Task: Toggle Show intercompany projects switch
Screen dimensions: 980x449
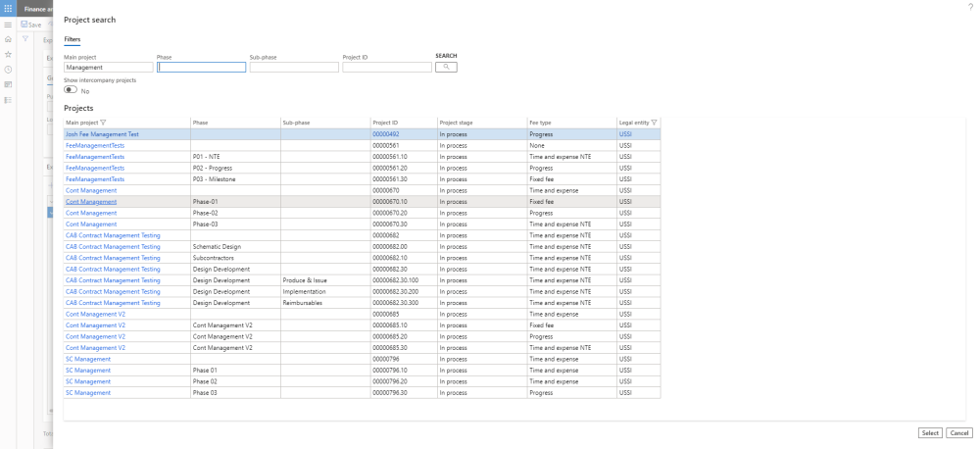Action: [x=71, y=90]
